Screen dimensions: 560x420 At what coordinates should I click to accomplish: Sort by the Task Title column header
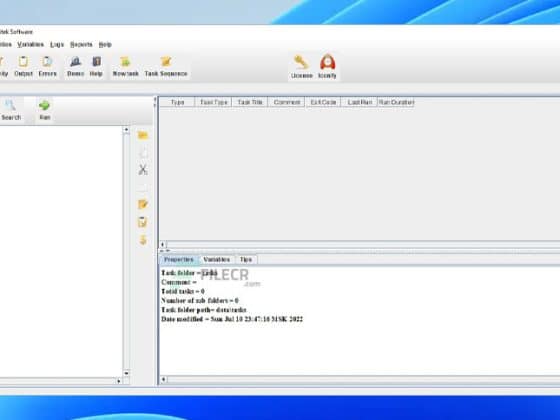pos(250,102)
